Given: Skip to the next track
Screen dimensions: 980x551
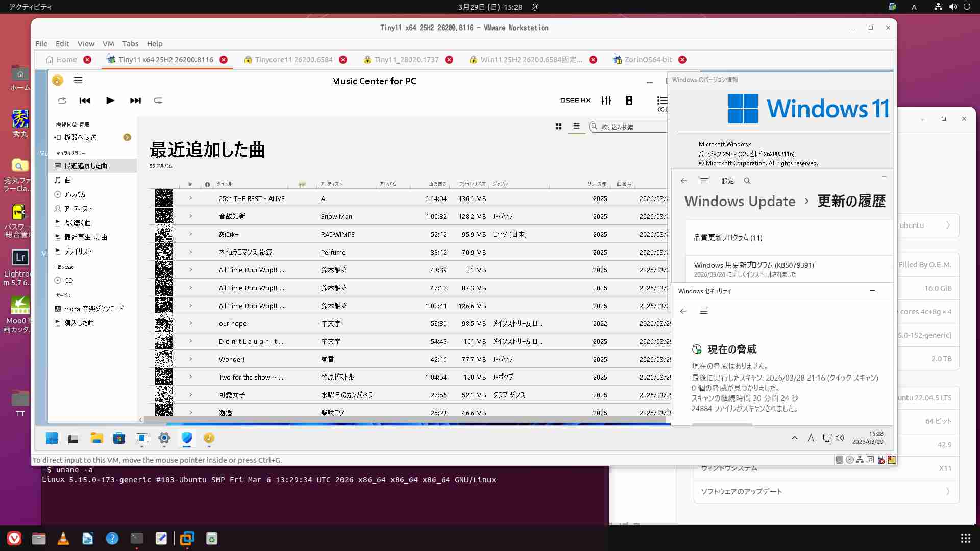Looking at the screenshot, I should click(x=135, y=101).
